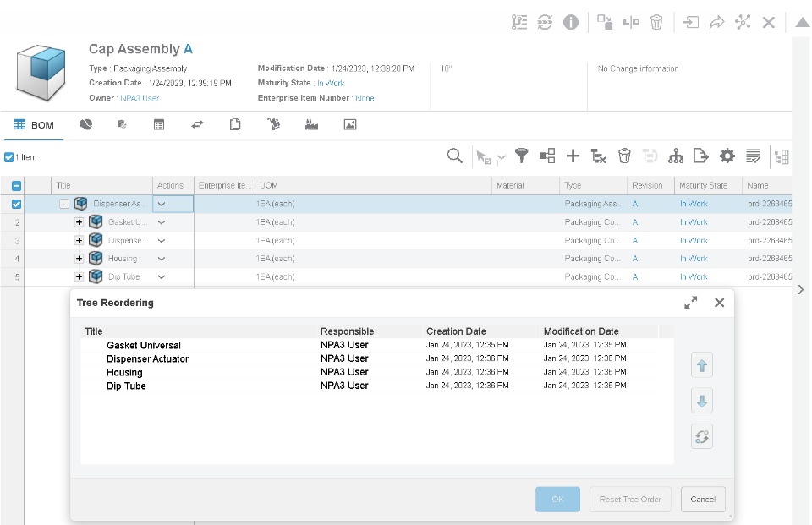This screenshot has height=525, width=812.
Task: Open the images icon tab
Action: [x=350, y=124]
